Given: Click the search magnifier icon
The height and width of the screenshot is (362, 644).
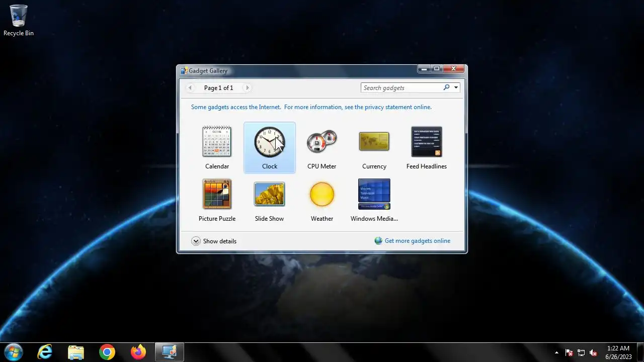Looking at the screenshot, I should (x=446, y=87).
